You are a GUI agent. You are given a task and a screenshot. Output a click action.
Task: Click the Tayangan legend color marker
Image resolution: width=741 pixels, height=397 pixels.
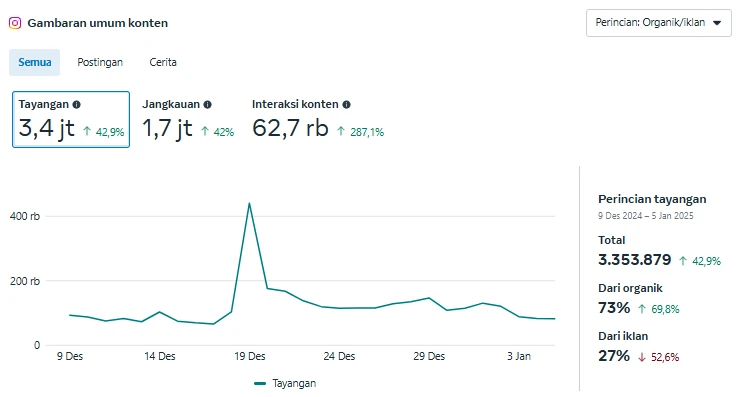pos(260,383)
